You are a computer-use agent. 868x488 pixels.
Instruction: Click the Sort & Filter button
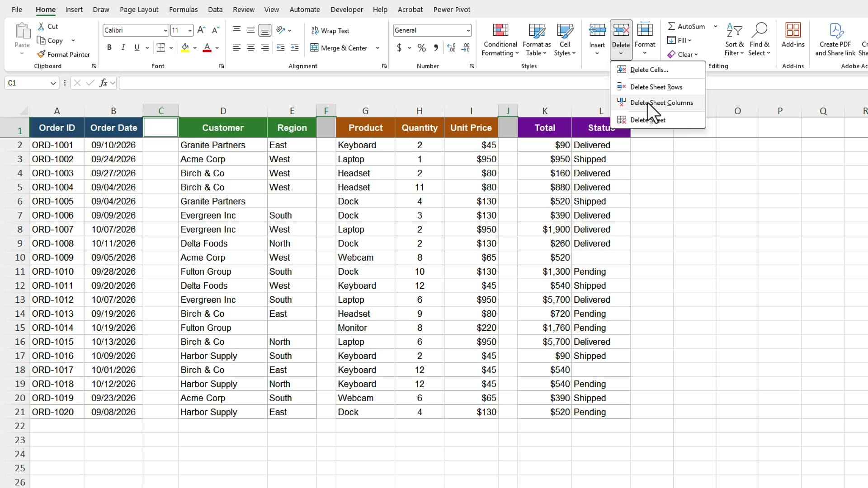[x=734, y=40]
